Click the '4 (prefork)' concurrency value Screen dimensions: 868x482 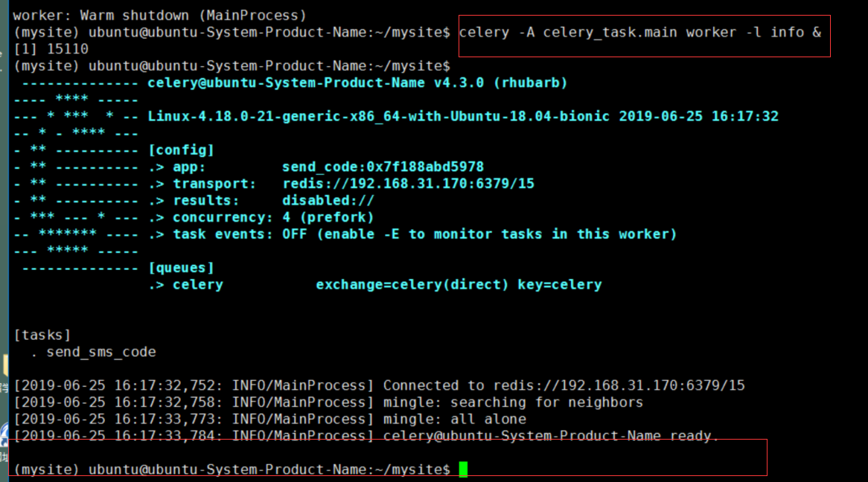pos(328,217)
